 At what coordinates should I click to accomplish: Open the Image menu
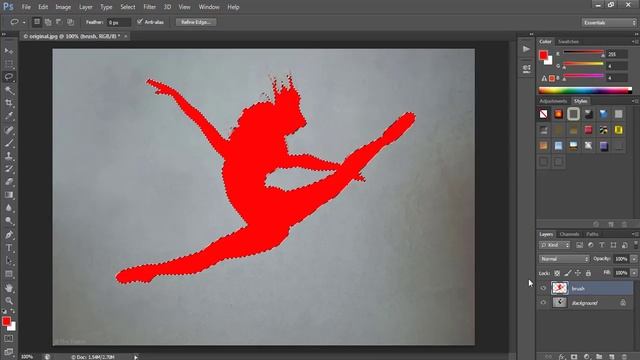coord(63,7)
